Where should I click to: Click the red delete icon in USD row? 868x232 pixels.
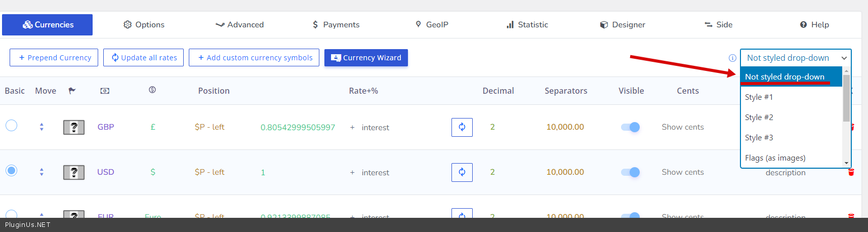click(x=851, y=172)
